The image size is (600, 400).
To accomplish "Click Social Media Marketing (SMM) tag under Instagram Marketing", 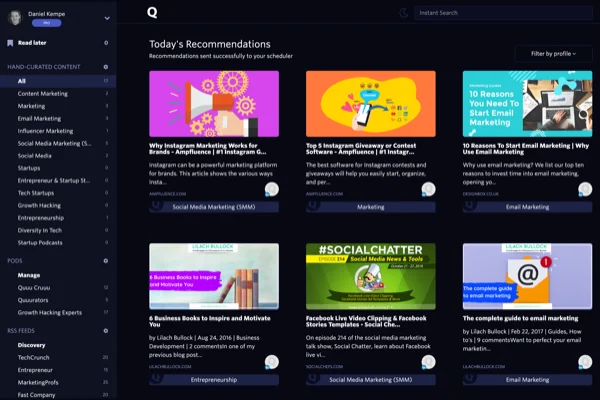I will pos(214,207).
